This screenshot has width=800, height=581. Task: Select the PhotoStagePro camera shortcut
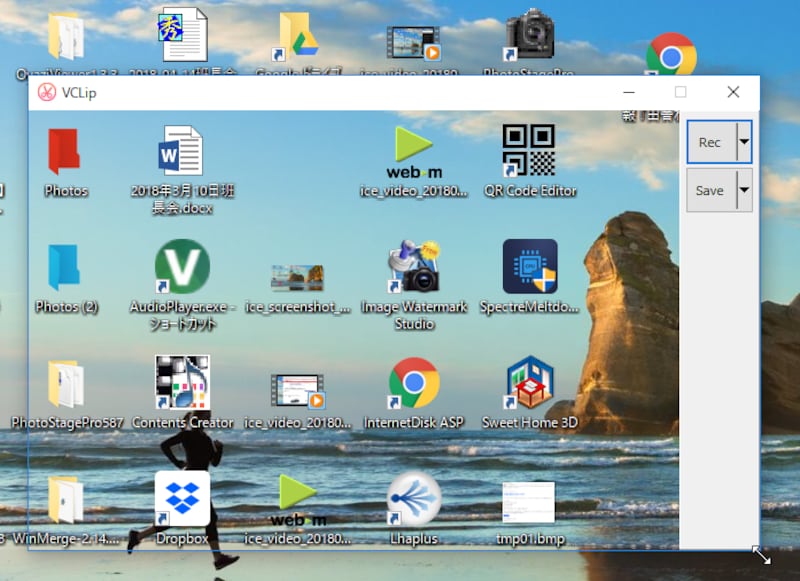click(529, 35)
